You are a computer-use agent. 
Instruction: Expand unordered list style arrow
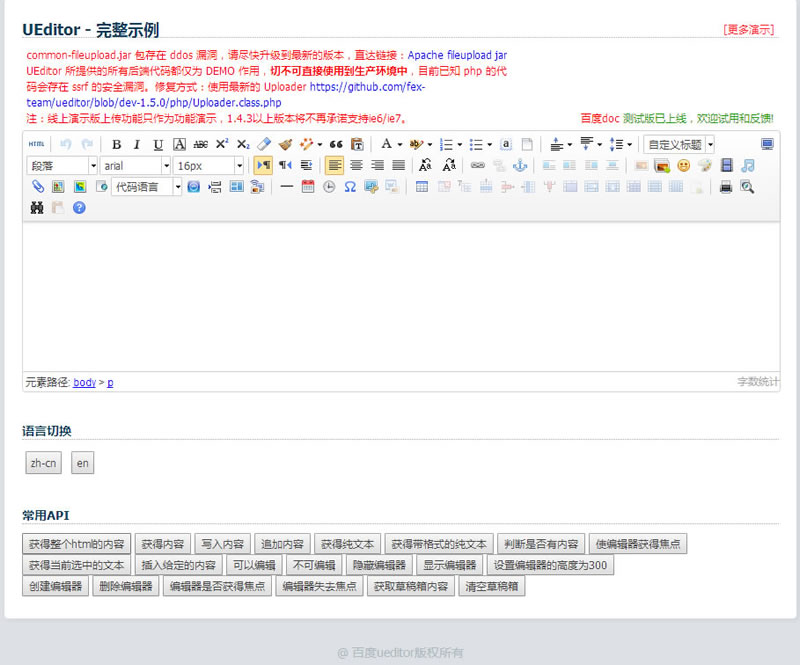(490, 145)
